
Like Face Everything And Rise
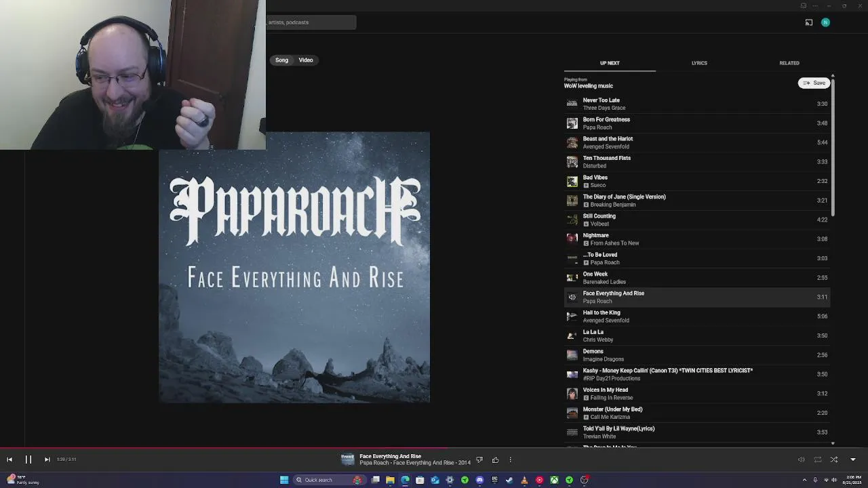[495, 460]
